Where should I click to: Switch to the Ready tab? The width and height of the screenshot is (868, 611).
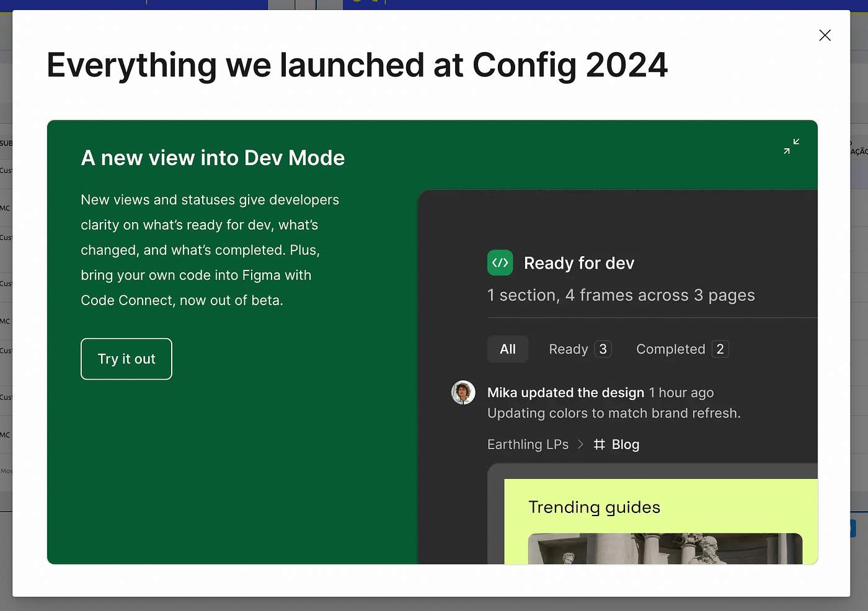pos(580,349)
